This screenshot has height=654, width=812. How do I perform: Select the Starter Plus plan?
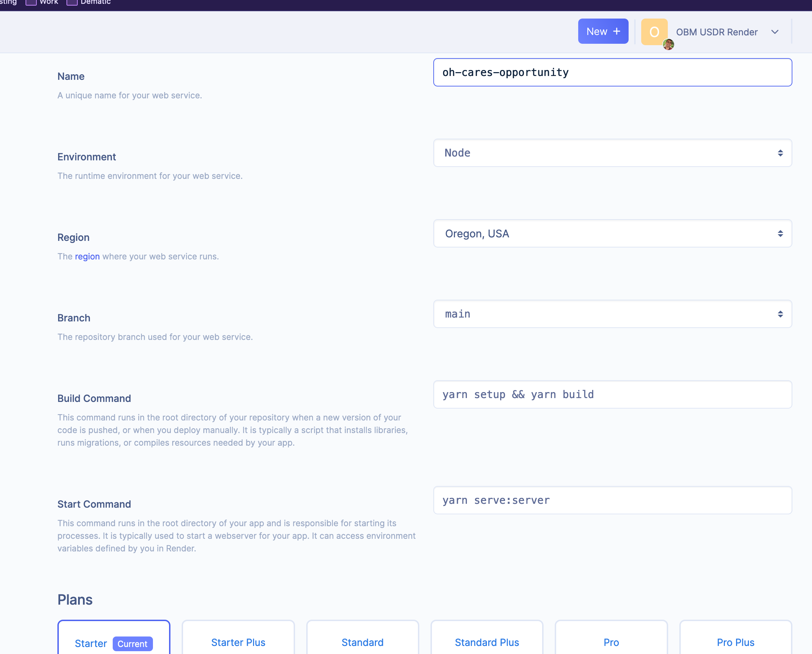click(238, 642)
